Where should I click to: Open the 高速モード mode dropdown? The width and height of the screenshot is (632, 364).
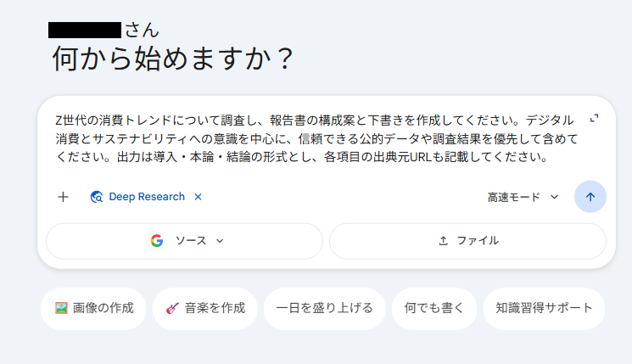point(523,197)
